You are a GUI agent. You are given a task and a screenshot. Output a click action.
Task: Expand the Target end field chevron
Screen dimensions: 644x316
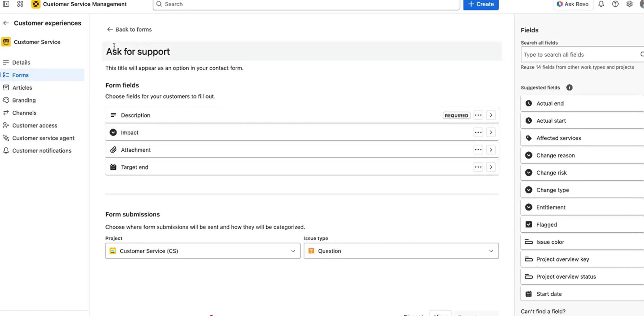[x=491, y=167]
